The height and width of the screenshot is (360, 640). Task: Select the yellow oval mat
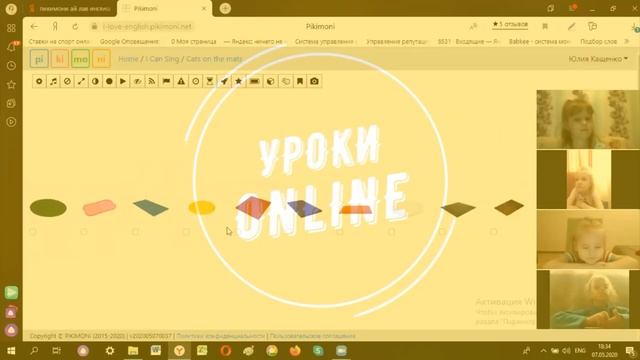click(202, 207)
